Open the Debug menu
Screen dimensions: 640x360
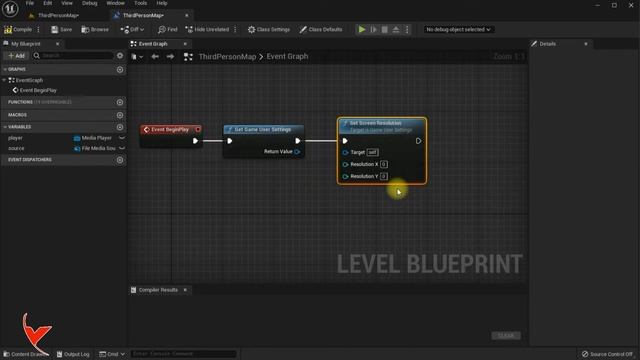(90, 3)
